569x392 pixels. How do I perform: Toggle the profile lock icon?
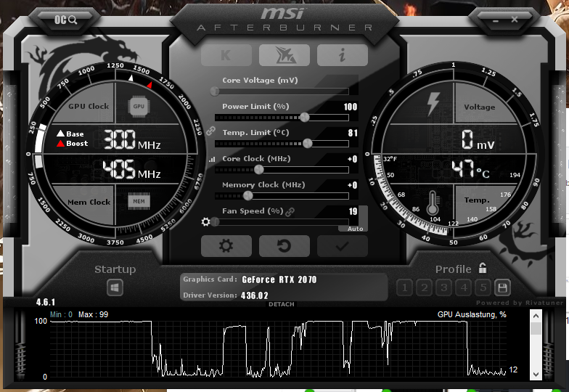click(482, 268)
